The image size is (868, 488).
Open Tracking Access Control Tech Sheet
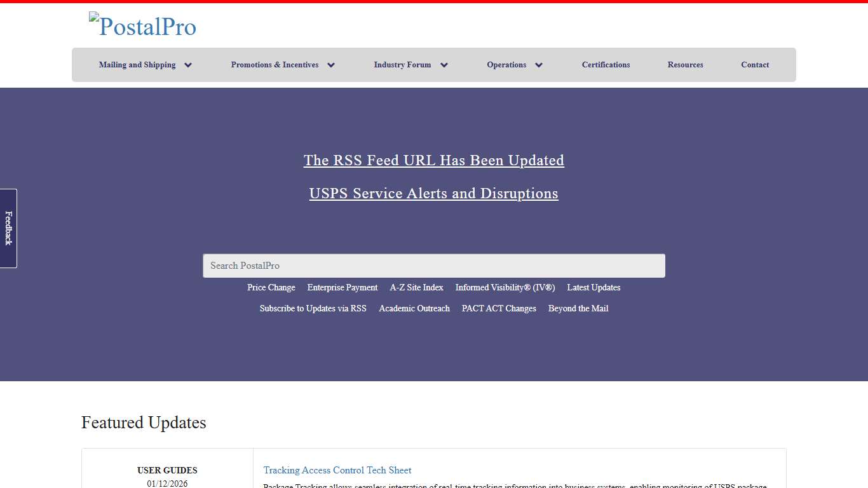(x=337, y=470)
